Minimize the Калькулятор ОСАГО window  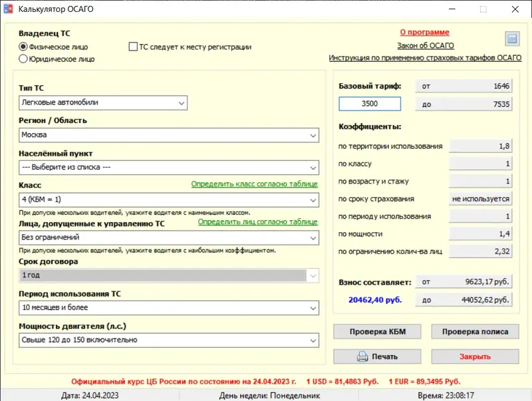pyautogui.click(x=452, y=9)
